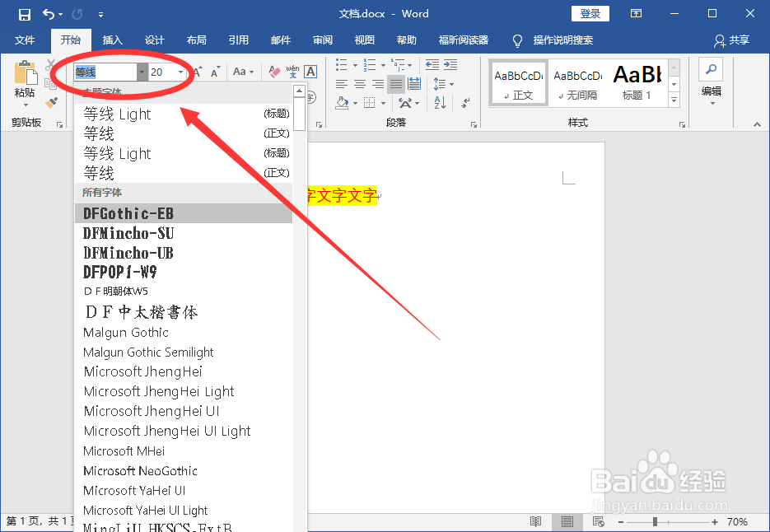Open the font size dropdown showing 20
Viewport: 770px width, 532px height.
(x=180, y=72)
